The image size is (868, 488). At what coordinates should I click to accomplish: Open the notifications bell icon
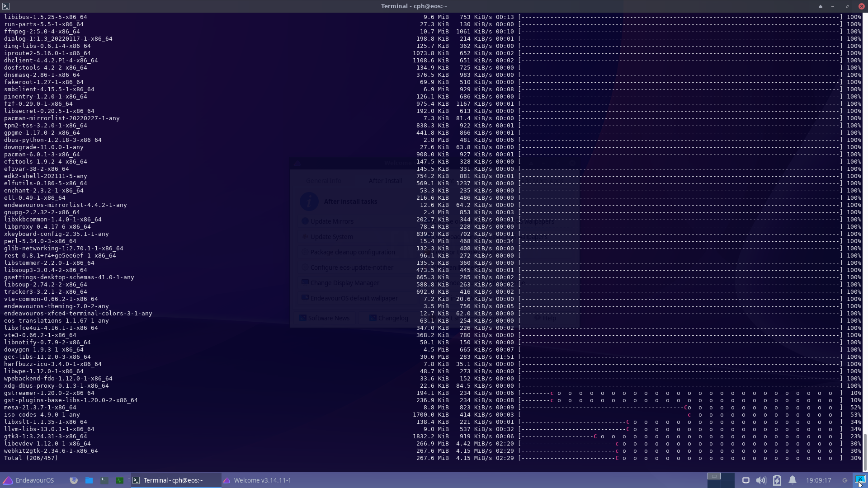793,480
